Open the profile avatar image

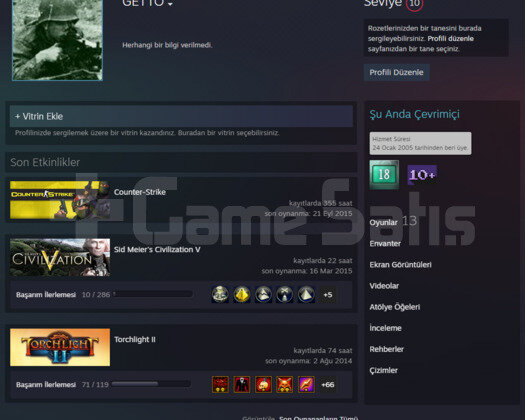coord(57,40)
